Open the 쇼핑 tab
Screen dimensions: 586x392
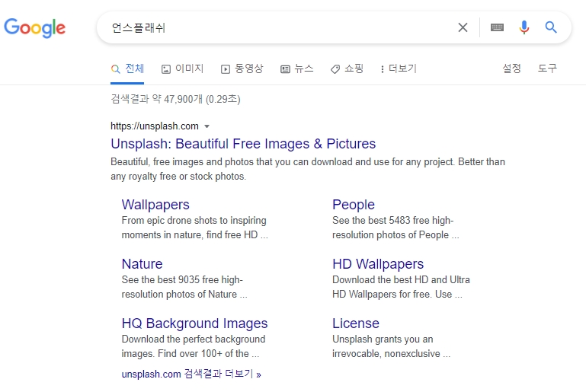(347, 69)
